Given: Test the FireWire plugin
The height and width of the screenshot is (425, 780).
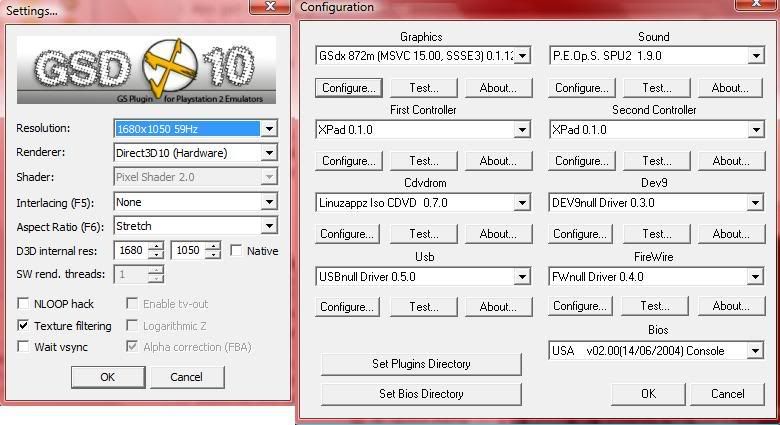Looking at the screenshot, I should pyautogui.click(x=657, y=306).
